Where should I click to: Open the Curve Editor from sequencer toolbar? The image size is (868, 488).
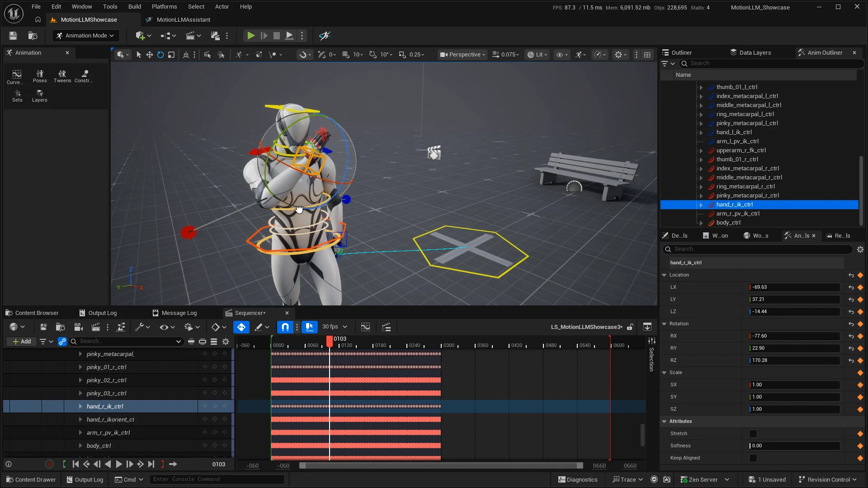[365, 327]
